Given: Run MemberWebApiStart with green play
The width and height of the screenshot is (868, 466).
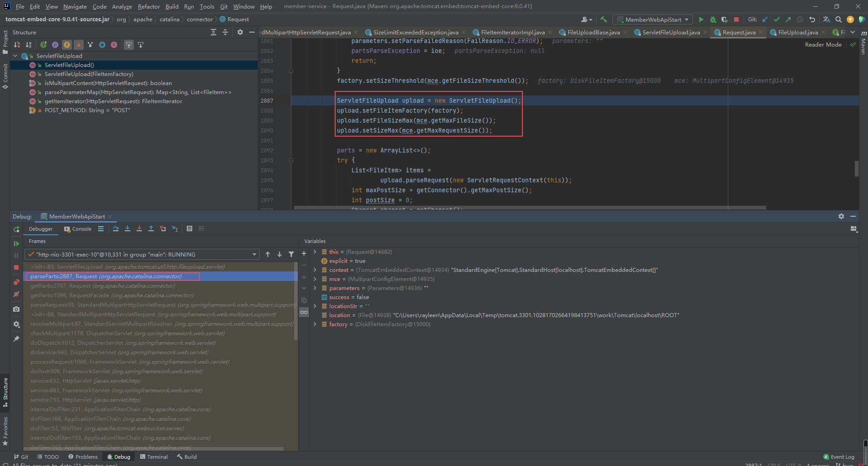Looking at the screenshot, I should (x=701, y=19).
